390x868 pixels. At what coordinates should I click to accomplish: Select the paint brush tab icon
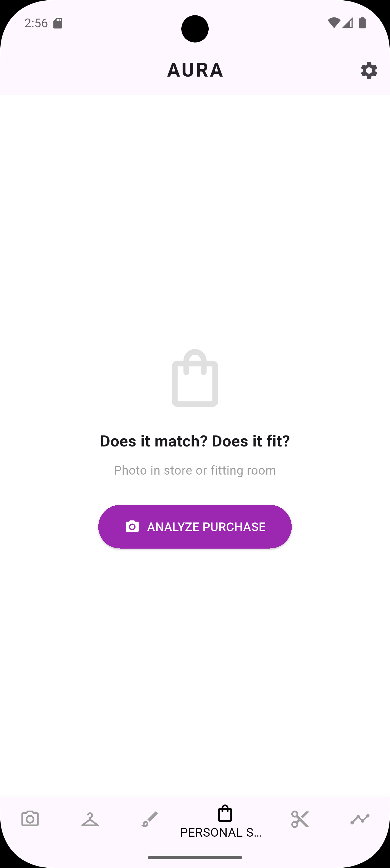150,819
